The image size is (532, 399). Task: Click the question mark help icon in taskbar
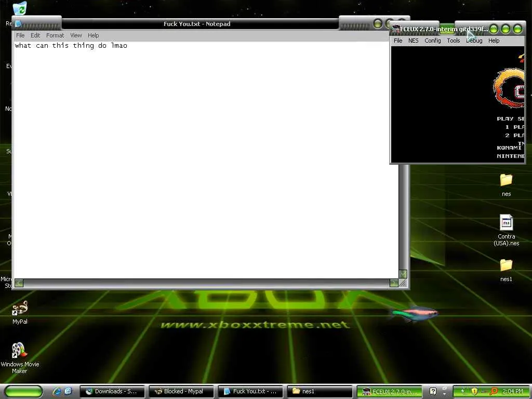[433, 391]
